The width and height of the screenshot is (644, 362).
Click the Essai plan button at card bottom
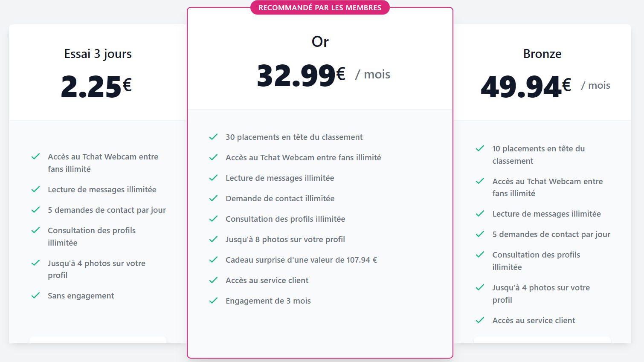[98, 340]
